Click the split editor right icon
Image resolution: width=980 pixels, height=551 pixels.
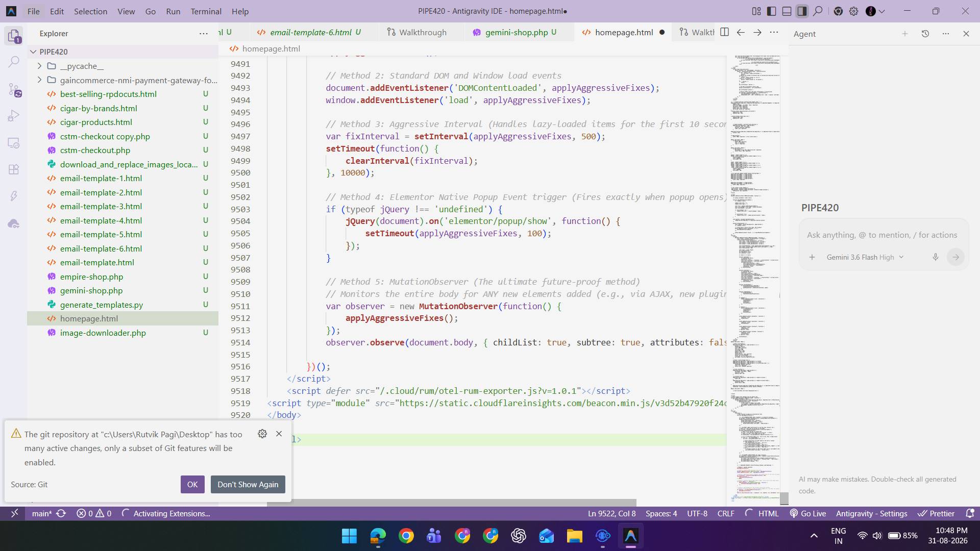724,32
